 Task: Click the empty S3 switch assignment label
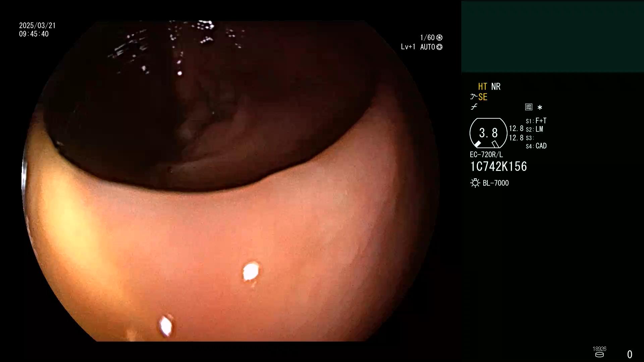point(530,138)
